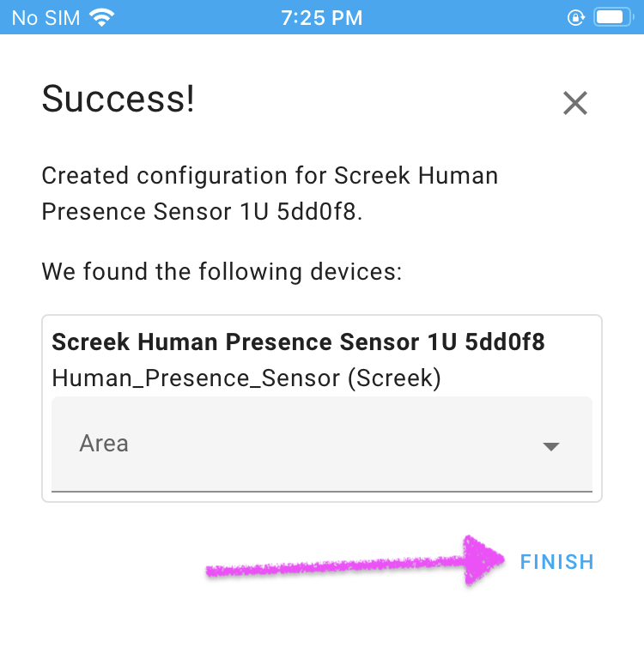Tap the No SIM carrier label
The height and width of the screenshot is (647, 644).
click(x=46, y=18)
